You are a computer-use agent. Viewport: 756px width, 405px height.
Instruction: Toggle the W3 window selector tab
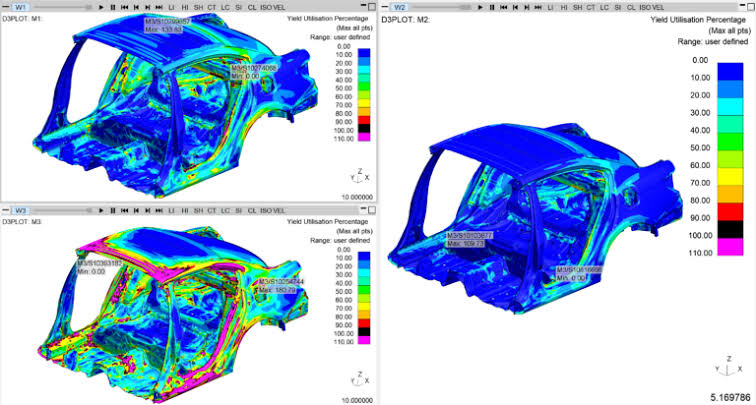20,211
